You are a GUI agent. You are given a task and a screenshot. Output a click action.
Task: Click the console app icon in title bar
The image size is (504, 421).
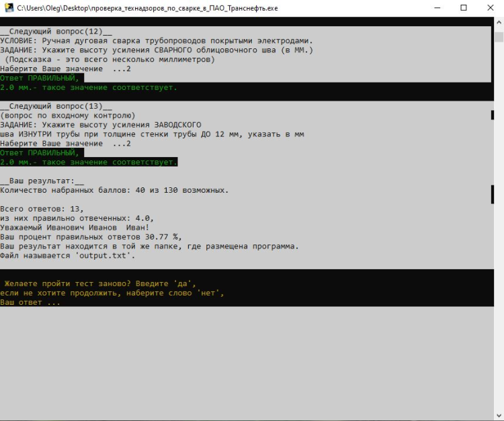(x=8, y=8)
